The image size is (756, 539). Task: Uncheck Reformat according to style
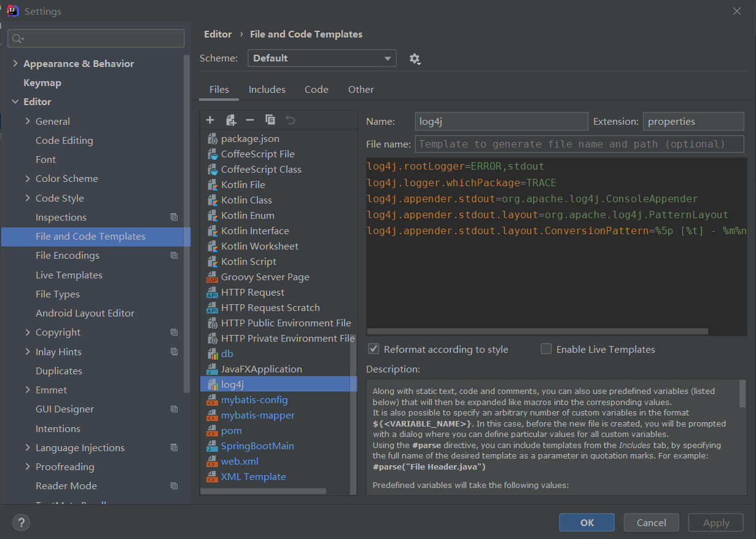[x=373, y=349]
